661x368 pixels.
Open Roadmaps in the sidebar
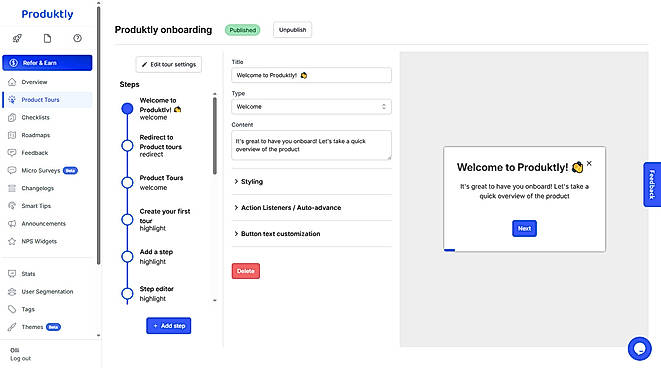tap(47, 135)
